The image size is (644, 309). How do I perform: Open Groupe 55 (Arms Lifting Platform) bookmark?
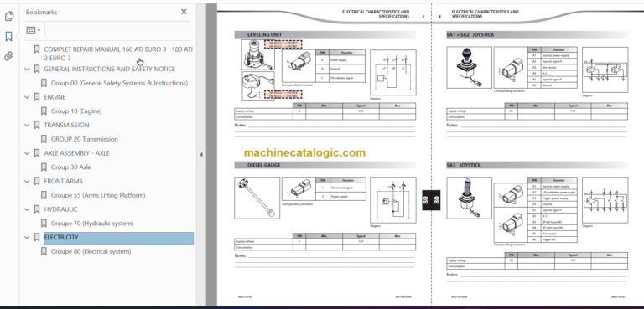[x=98, y=195]
